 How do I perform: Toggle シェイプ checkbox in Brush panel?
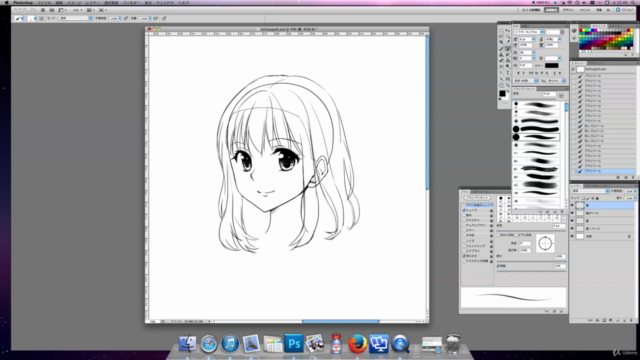coord(464,210)
